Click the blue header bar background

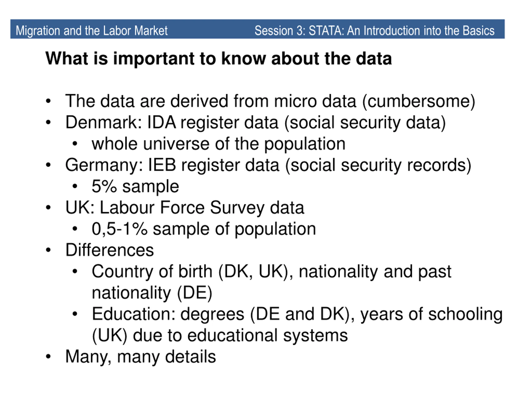pyautogui.click(x=211, y=29)
